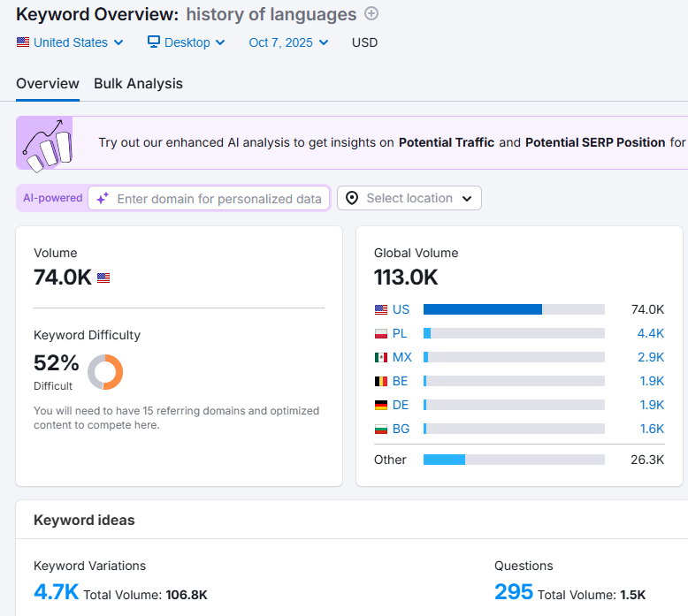
Task: Expand the Select location dropdown
Action: [409, 198]
